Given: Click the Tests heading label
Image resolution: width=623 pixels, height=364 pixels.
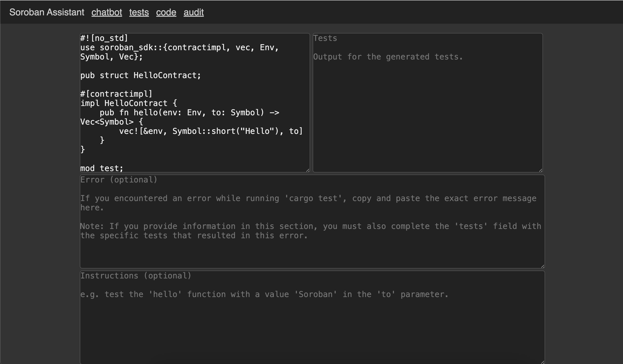Looking at the screenshot, I should coord(325,38).
